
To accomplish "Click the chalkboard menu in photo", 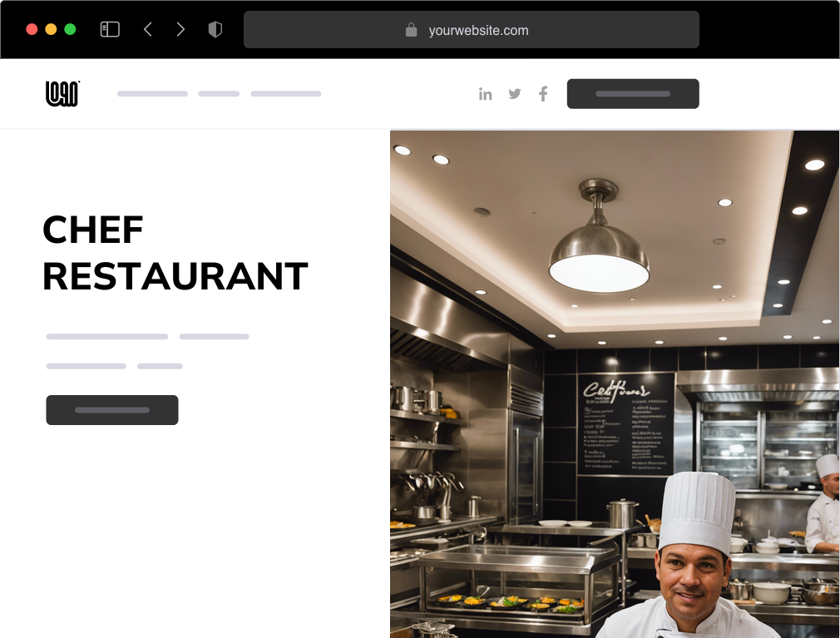I will (x=625, y=424).
